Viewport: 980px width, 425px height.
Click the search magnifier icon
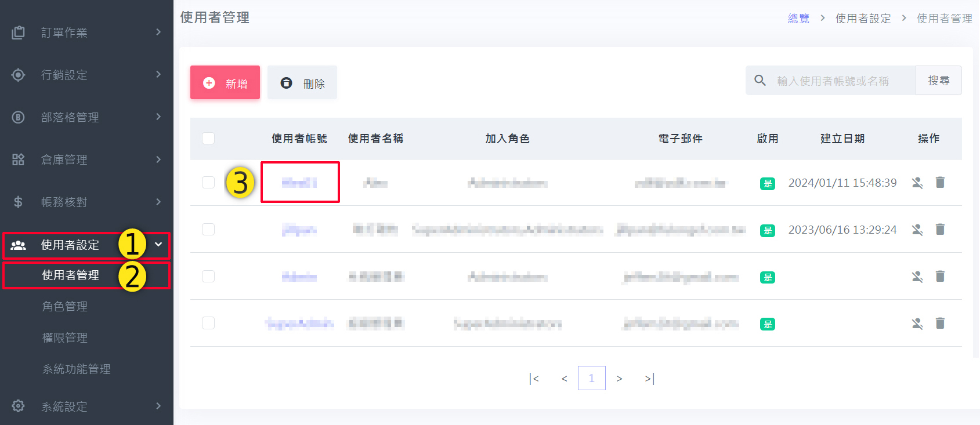coord(760,81)
